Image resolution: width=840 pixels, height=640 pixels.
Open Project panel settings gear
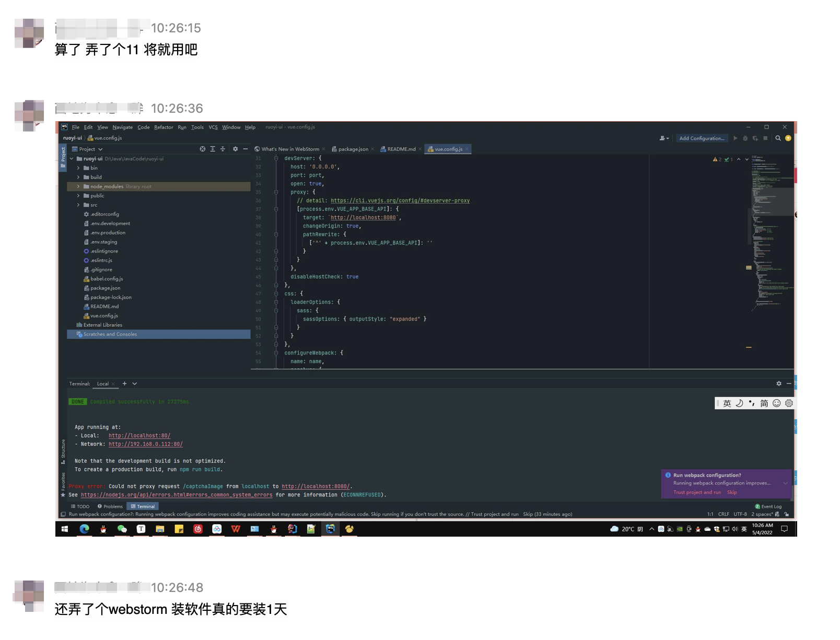click(x=235, y=149)
